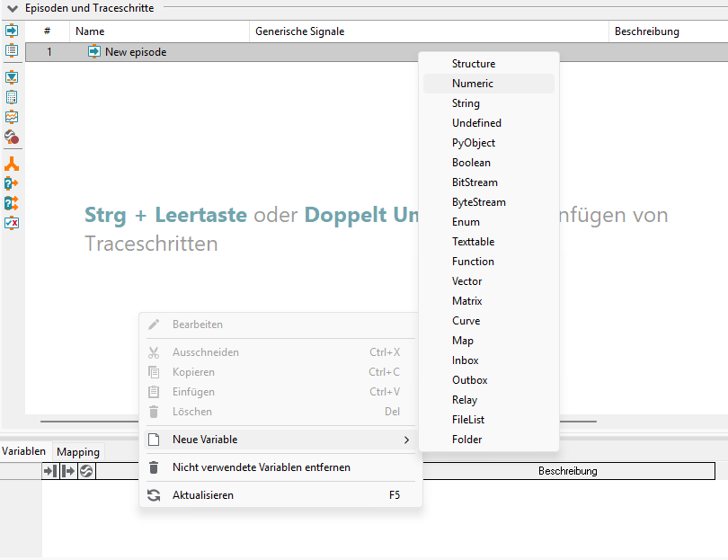728x560 pixels.
Task: Select Map from the submenu
Action: (489, 341)
